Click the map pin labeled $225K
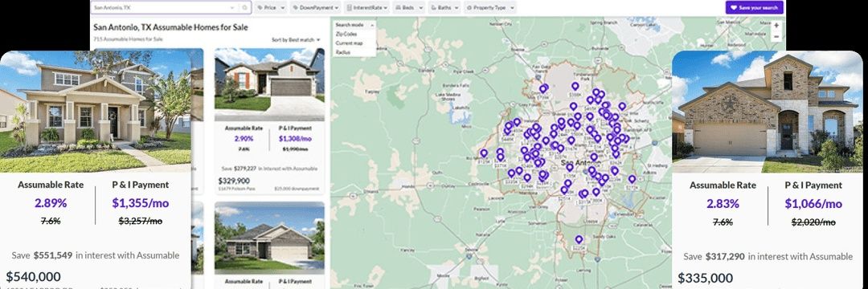 point(579,240)
